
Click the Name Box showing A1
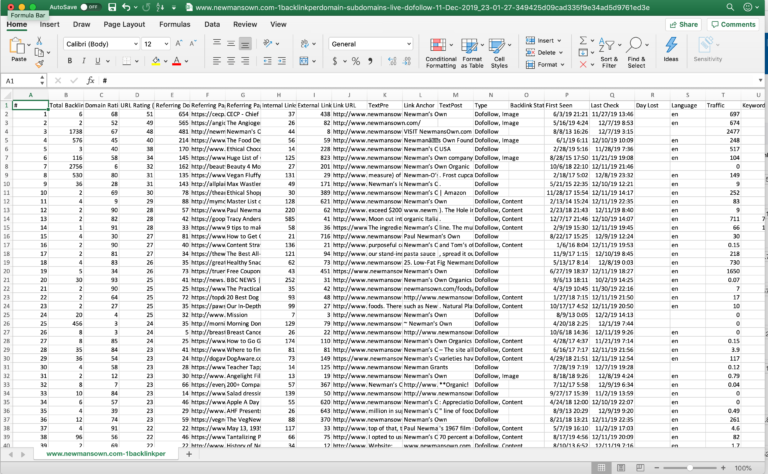[20, 81]
